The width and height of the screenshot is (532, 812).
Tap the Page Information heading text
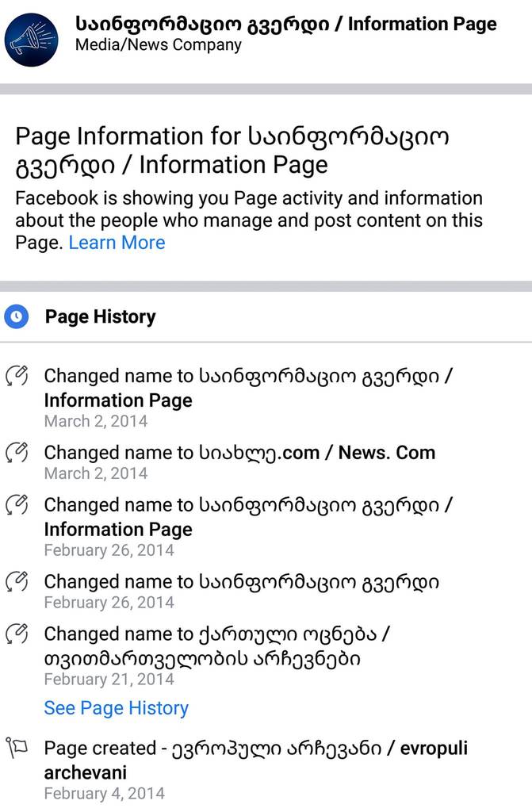tap(232, 150)
